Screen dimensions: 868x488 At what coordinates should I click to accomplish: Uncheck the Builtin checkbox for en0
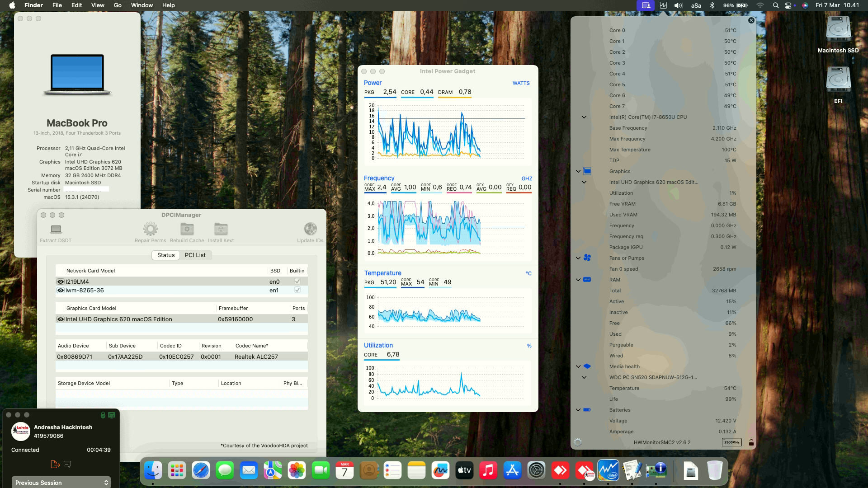[297, 281]
